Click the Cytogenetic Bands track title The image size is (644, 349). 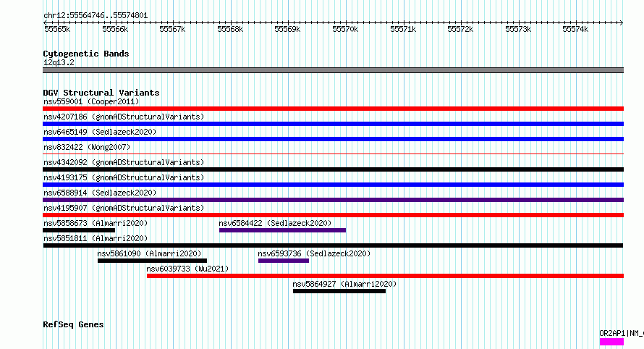click(x=86, y=54)
